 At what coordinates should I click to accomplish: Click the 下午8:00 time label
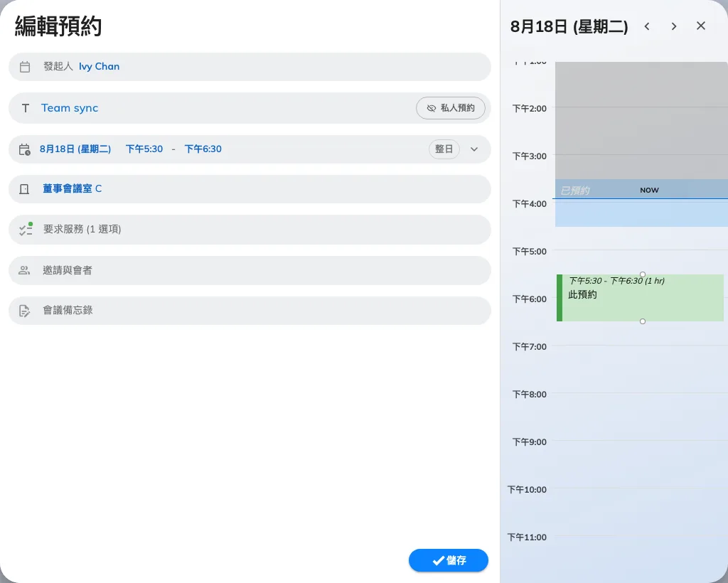tap(529, 394)
